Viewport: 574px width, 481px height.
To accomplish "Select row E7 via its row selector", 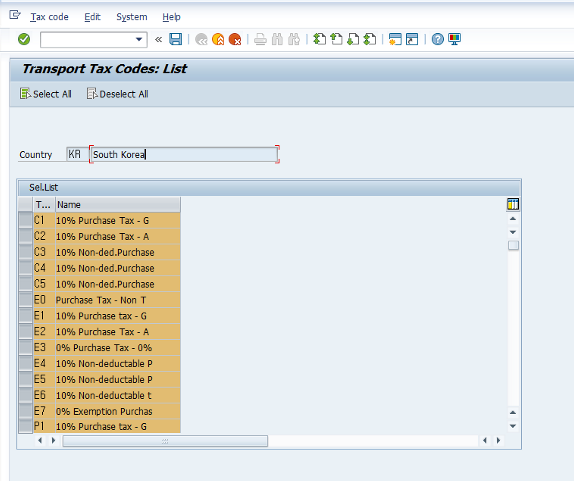I will click(26, 411).
